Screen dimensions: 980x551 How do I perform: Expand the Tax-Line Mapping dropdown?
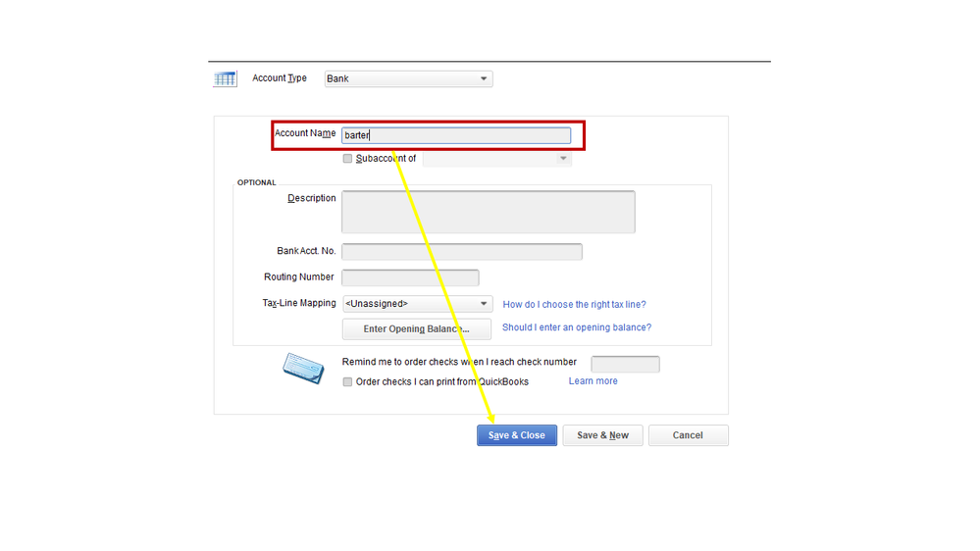click(418, 304)
